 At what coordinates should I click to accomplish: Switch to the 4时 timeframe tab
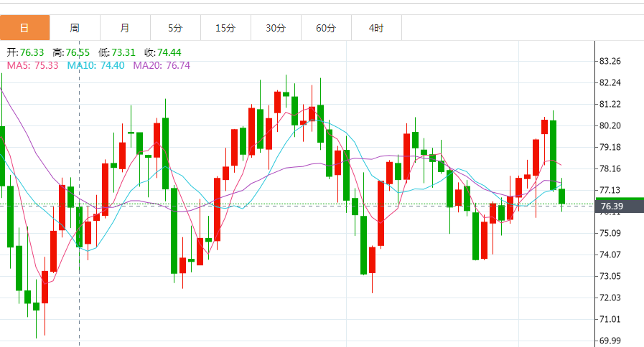pyautogui.click(x=376, y=28)
